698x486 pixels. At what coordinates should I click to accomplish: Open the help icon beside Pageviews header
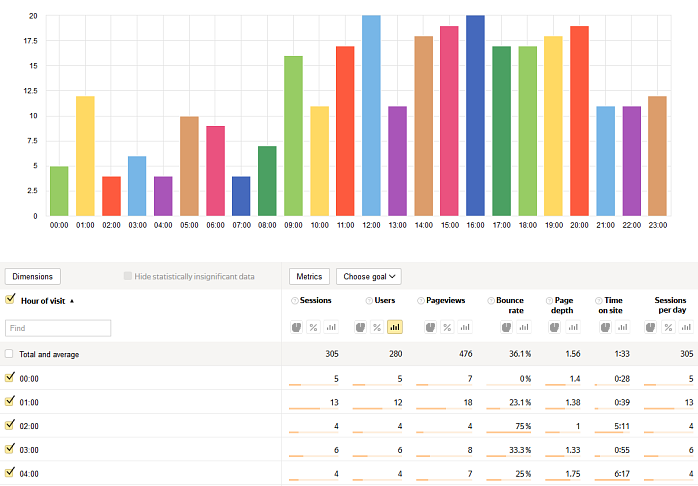[x=421, y=300]
